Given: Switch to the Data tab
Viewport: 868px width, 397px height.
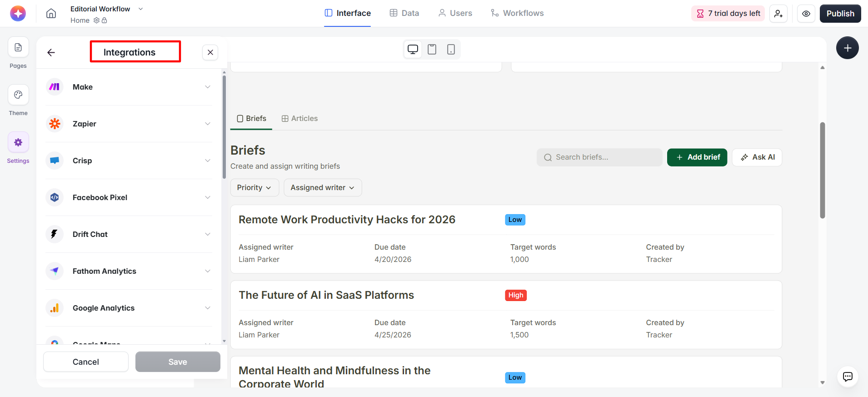Looking at the screenshot, I should tap(404, 13).
